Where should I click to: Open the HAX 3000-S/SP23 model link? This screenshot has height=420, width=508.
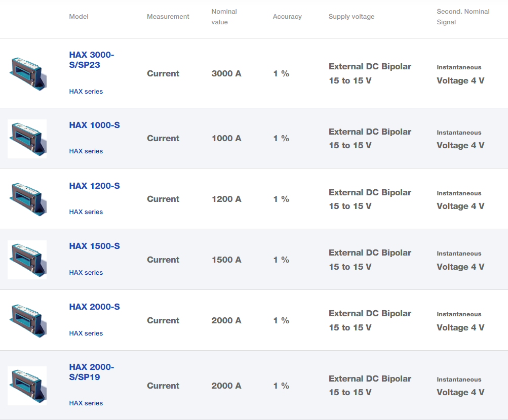pos(91,60)
